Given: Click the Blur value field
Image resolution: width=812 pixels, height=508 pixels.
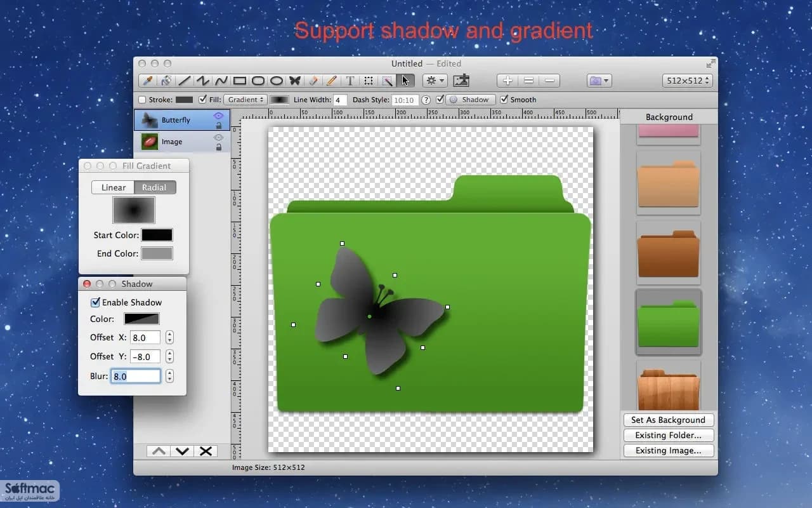Looking at the screenshot, I should coord(136,376).
